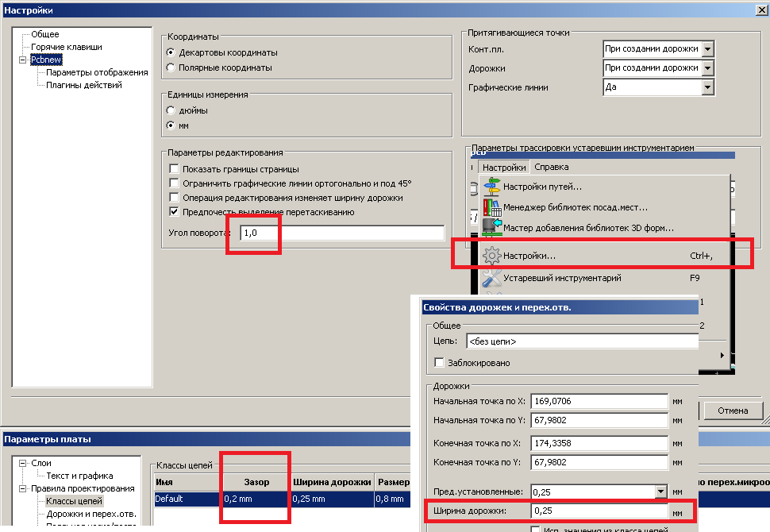
Task: Click the Ширина дорожки column header
Action: coord(333,482)
